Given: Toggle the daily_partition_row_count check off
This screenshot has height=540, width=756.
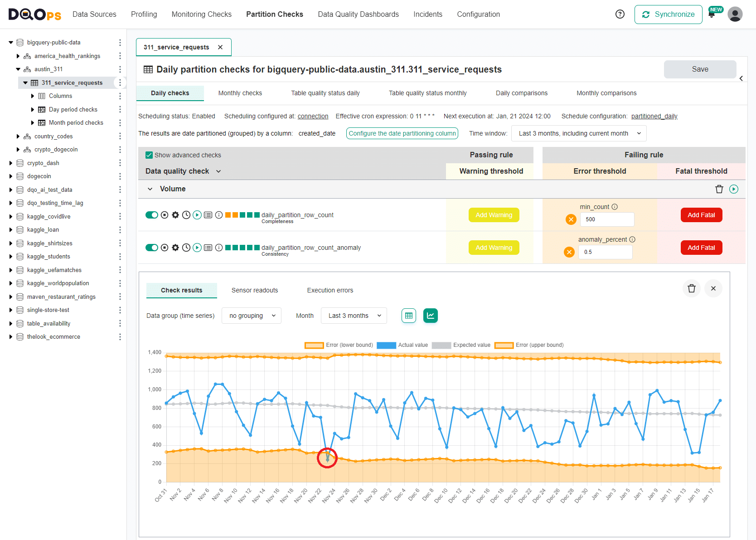Looking at the screenshot, I should pos(152,215).
